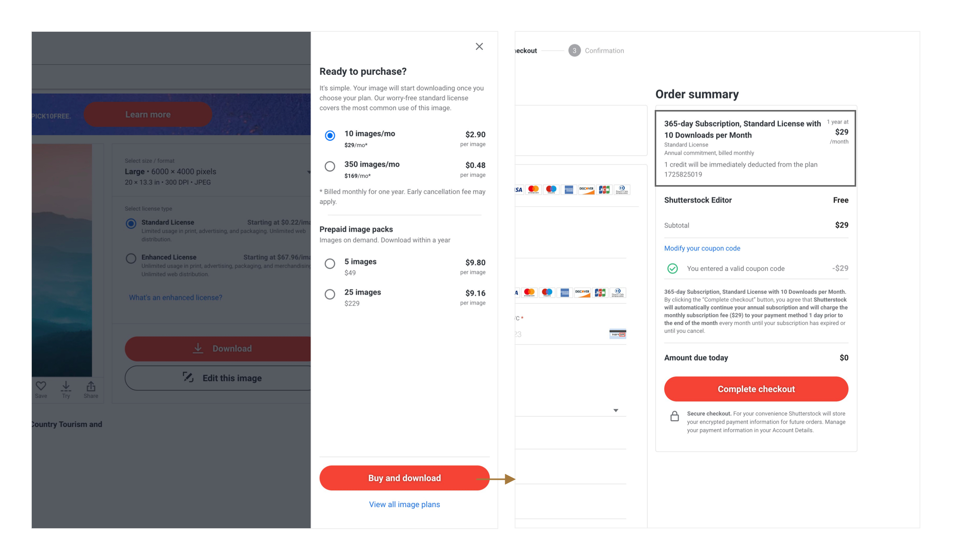Screen dimensions: 953x560
Task: Click the Share icon
Action: 91,386
